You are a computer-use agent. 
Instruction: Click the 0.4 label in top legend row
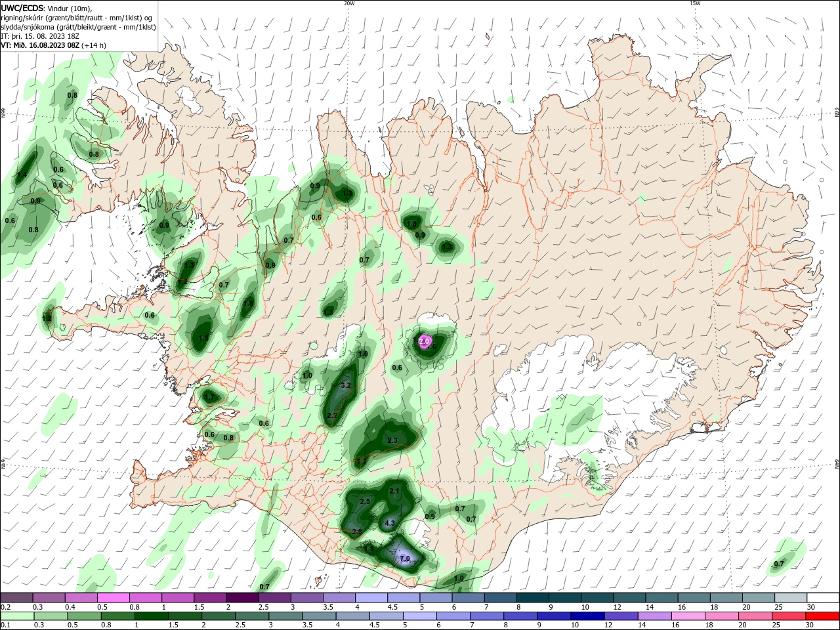point(70,608)
